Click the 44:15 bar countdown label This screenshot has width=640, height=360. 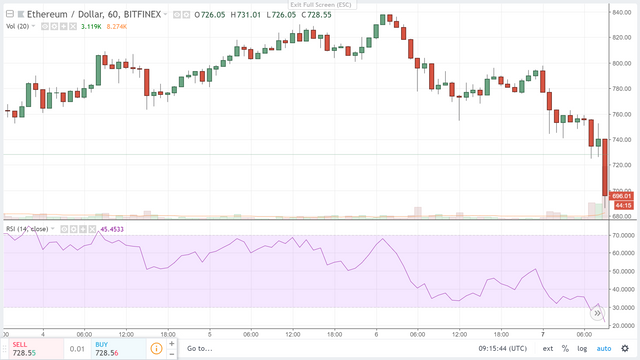(x=623, y=205)
